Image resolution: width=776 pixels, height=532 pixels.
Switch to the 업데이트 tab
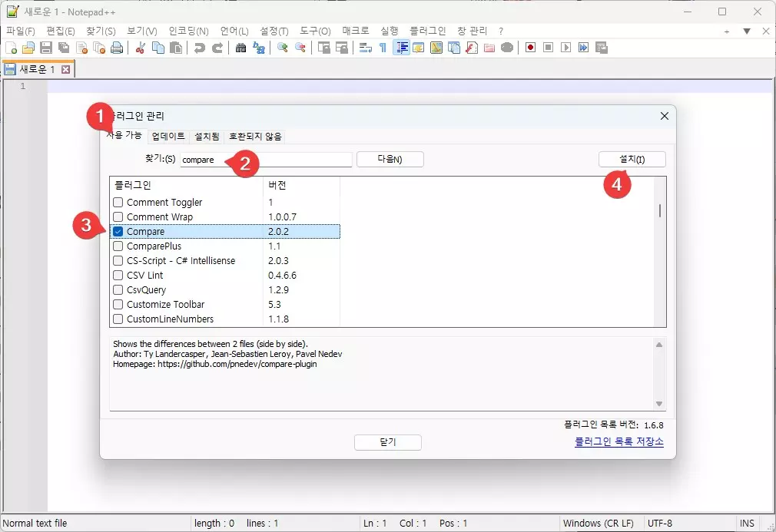168,137
